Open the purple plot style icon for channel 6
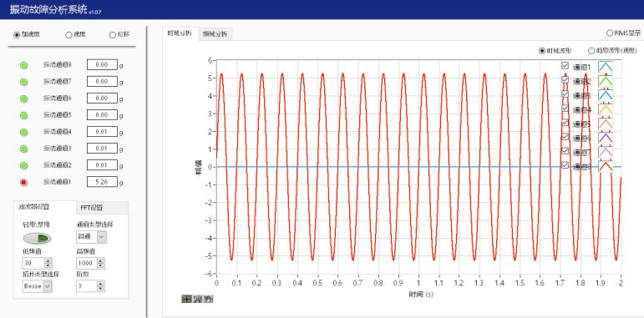Image resolution: width=644 pixels, height=318 pixels. (606, 138)
